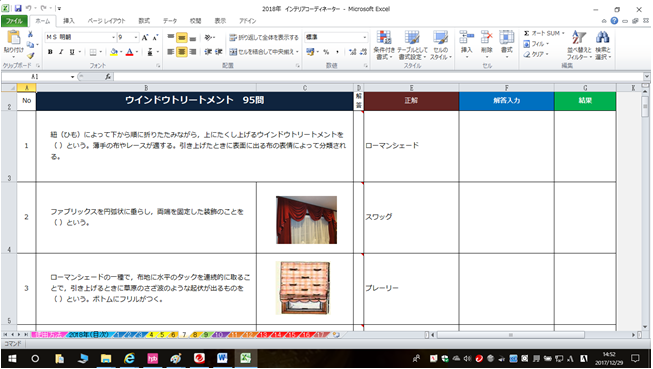Open the Sort and Filter tool
The image size is (653, 369).
click(x=579, y=45)
